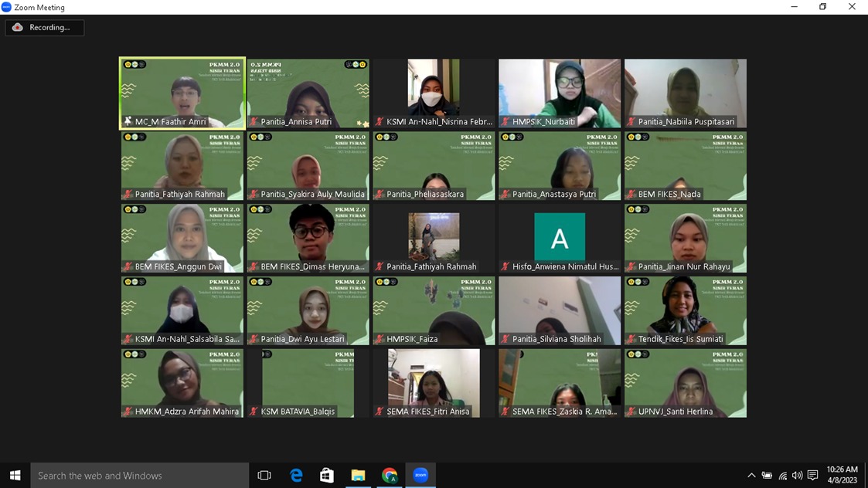
Task: Click the UPNVJ_Santi Herlina video tile
Action: [686, 383]
